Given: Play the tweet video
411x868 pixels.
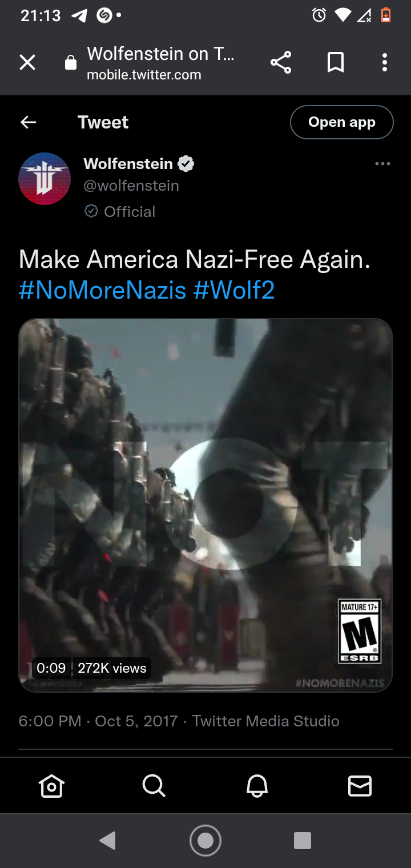Looking at the screenshot, I should 205,505.
